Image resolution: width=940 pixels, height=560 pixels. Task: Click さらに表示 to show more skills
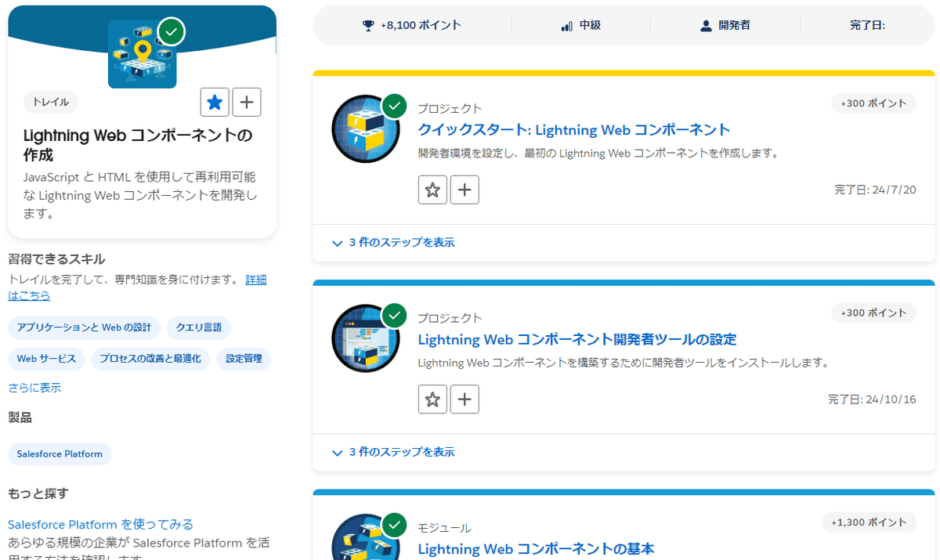tap(34, 388)
